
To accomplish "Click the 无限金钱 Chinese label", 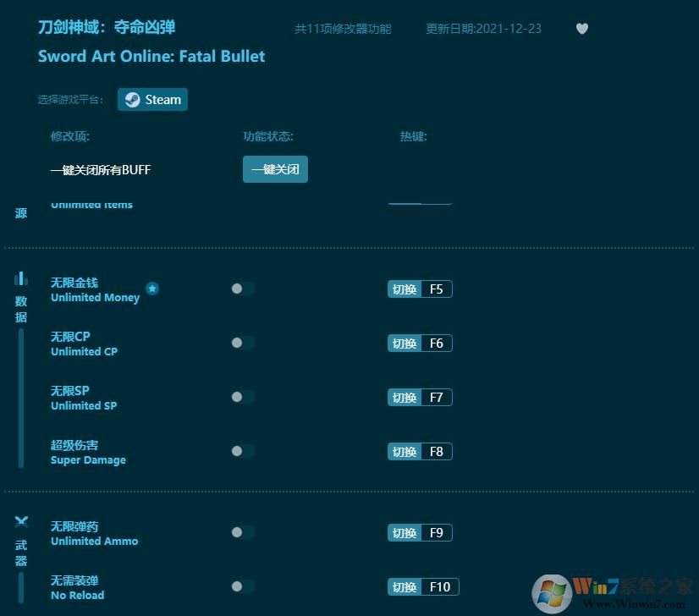I will click(74, 283).
